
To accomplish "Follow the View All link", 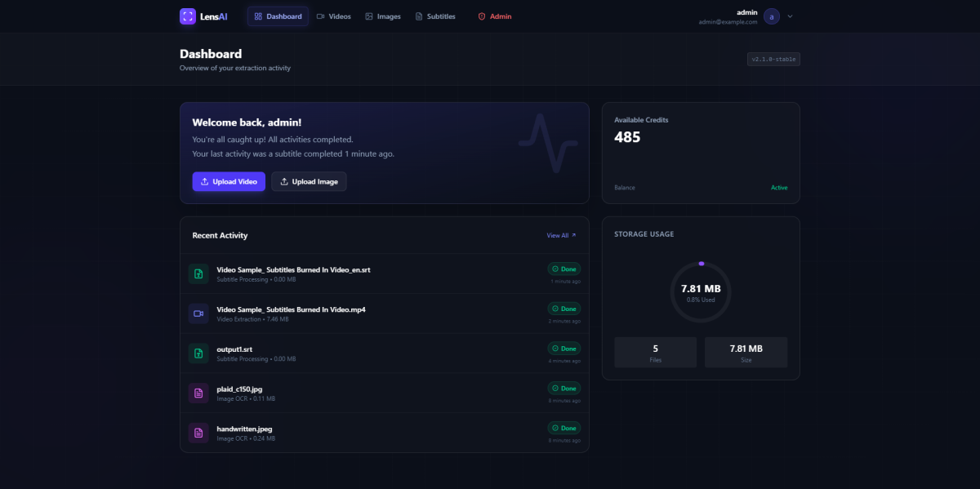I will coord(561,235).
